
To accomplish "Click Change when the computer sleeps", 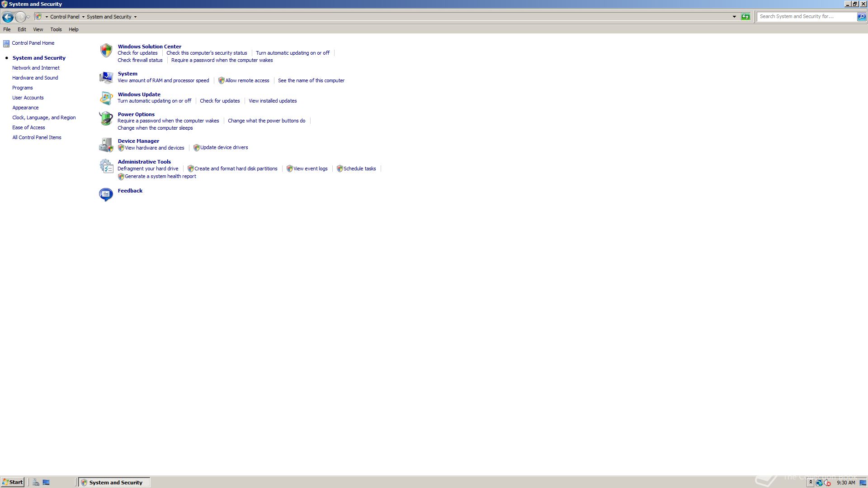I will [x=155, y=128].
